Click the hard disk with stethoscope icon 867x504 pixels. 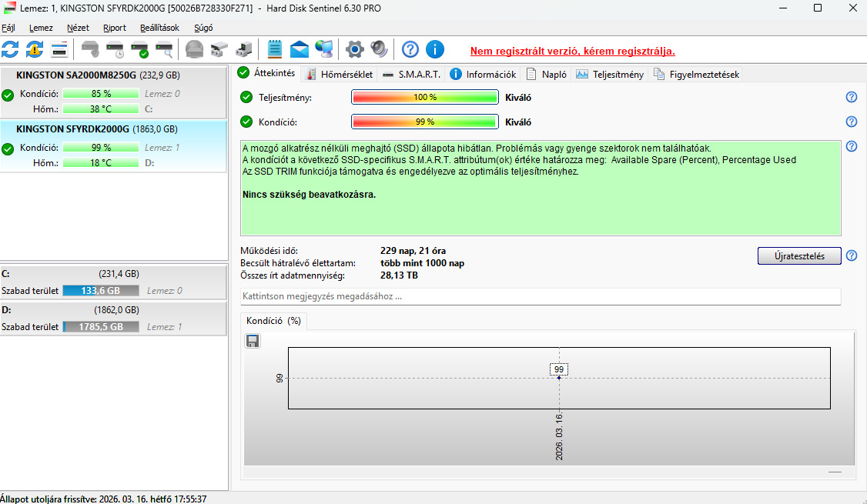90,49
